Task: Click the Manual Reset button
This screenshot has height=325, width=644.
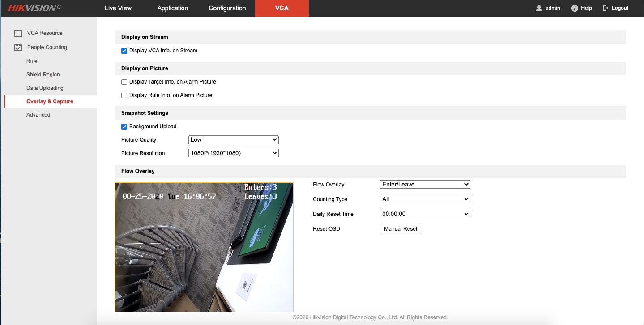Action: (401, 229)
